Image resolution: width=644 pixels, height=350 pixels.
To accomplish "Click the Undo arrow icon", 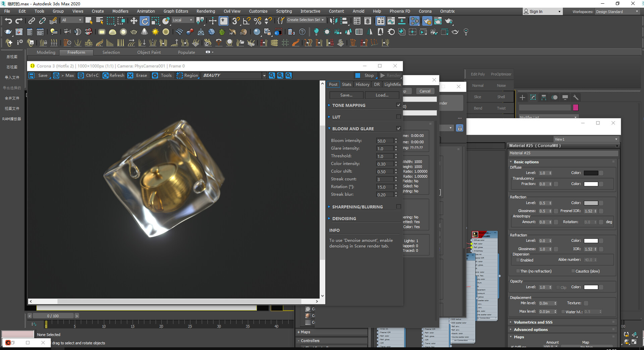I will pos(8,21).
